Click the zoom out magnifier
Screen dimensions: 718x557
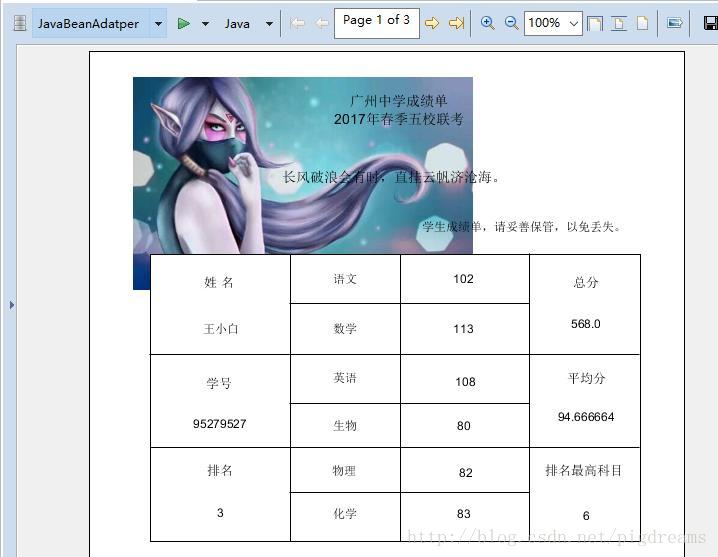click(x=511, y=23)
